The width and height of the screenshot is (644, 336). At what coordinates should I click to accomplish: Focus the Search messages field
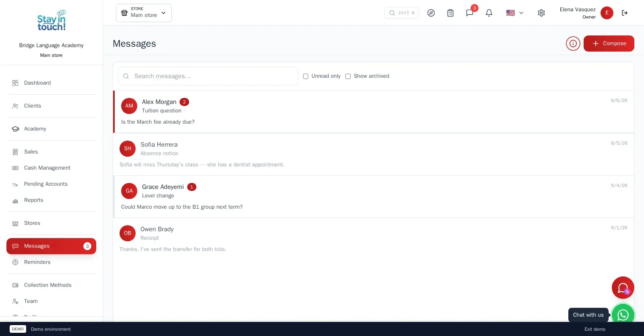coord(208,76)
